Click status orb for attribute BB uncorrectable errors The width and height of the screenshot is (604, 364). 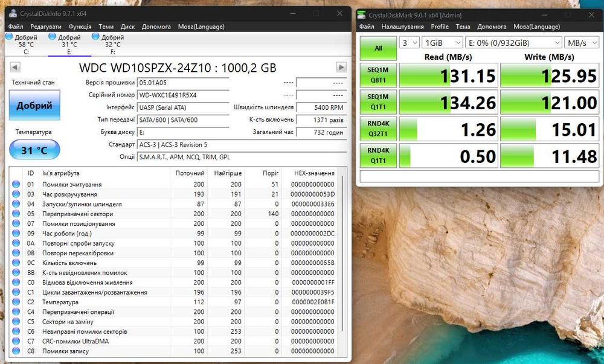16,272
